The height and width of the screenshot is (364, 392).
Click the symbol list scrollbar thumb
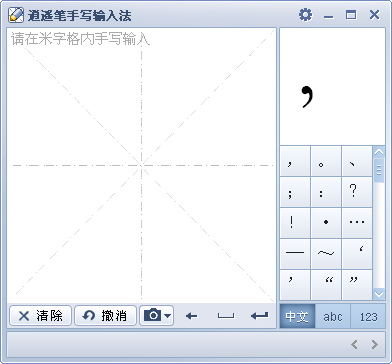(x=379, y=170)
